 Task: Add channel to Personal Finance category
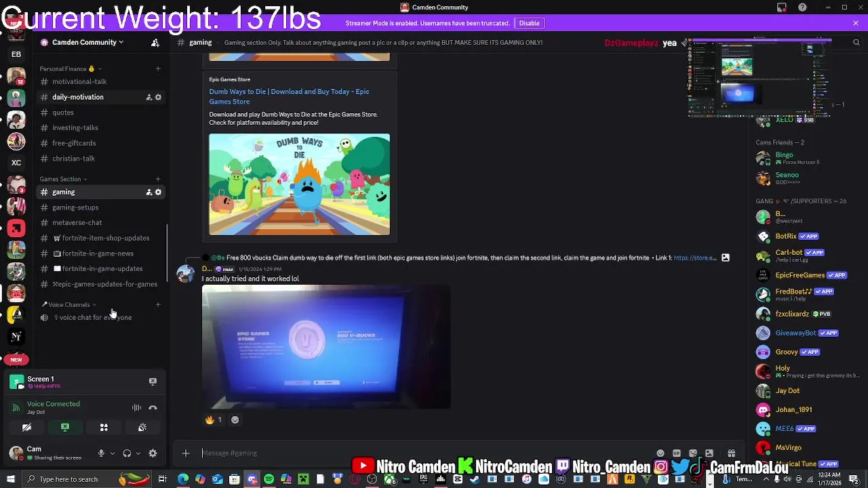(x=158, y=68)
